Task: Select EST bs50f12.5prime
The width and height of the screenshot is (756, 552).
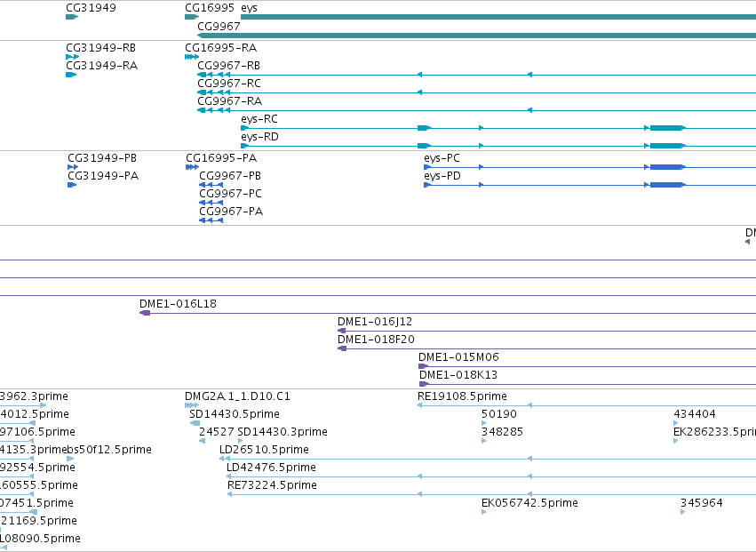Action: (x=109, y=450)
